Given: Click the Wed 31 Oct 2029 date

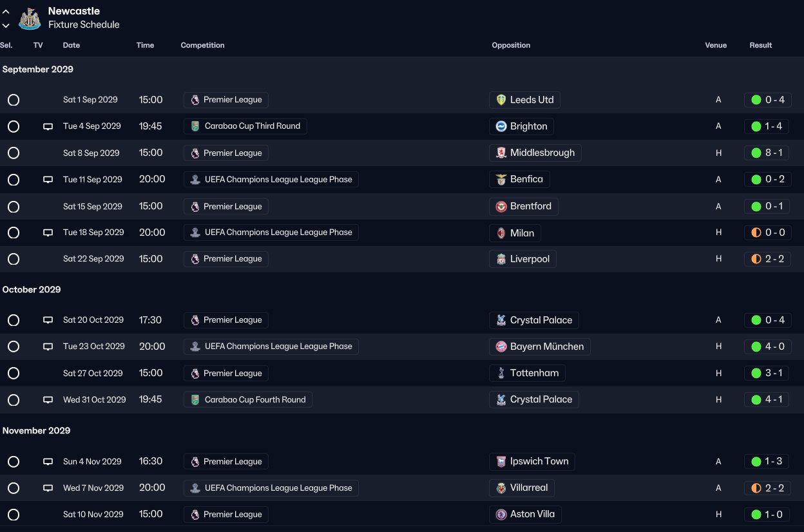Looking at the screenshot, I should pyautogui.click(x=95, y=399).
